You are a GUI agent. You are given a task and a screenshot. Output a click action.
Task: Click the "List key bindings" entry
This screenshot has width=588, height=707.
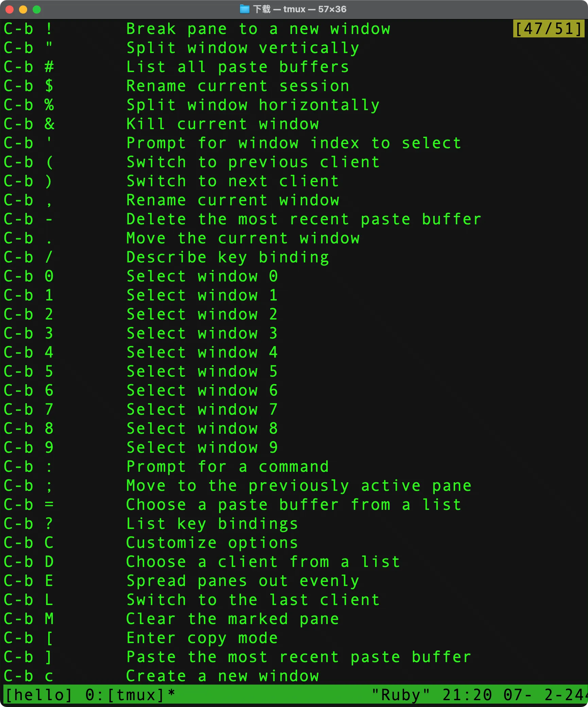pyautogui.click(x=212, y=524)
